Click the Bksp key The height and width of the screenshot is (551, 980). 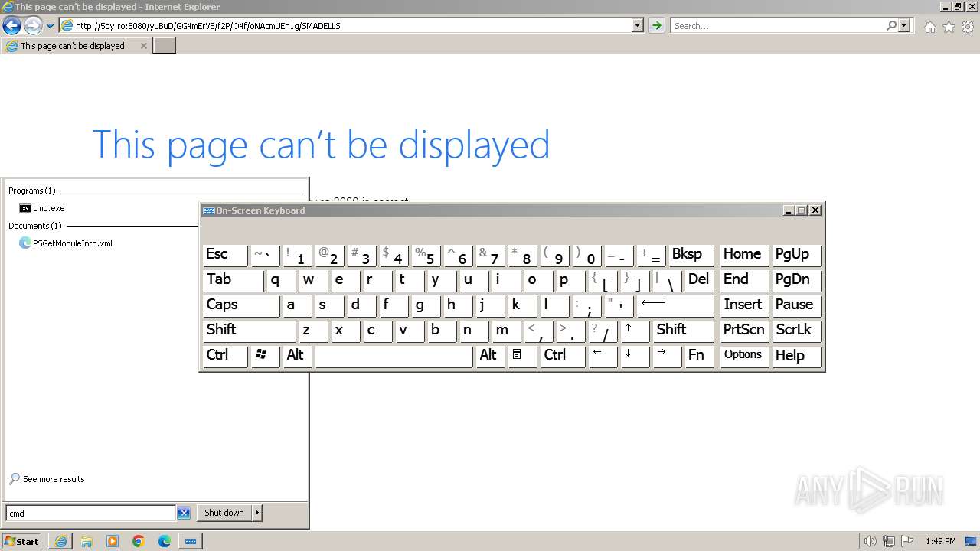pyautogui.click(x=691, y=255)
